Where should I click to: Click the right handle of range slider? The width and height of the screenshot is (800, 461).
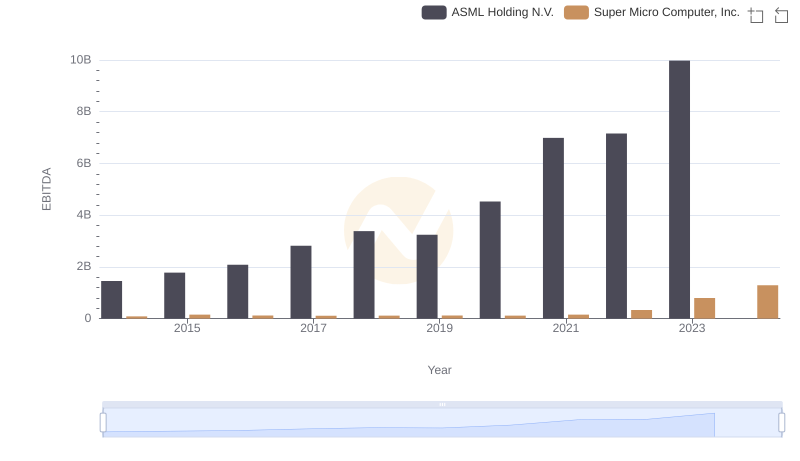(781, 423)
